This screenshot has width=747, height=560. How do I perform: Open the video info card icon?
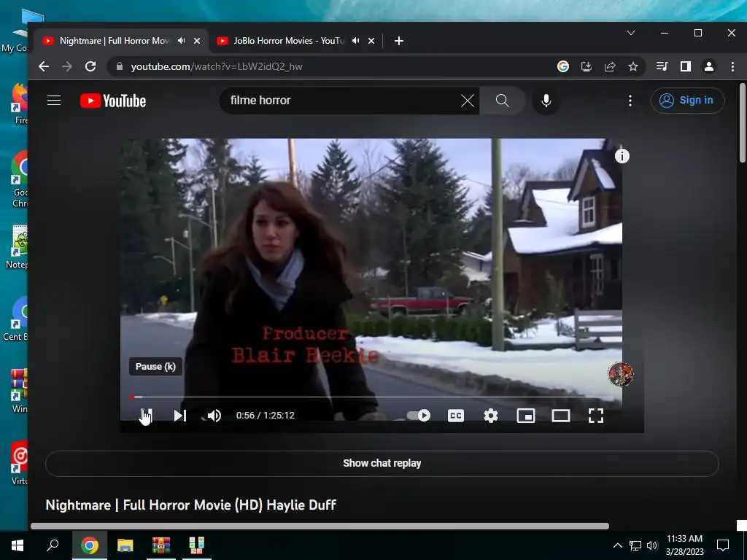[x=622, y=156]
